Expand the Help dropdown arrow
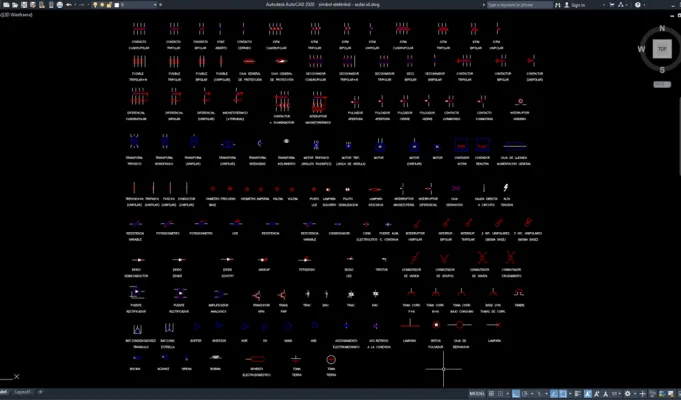 coord(645,5)
